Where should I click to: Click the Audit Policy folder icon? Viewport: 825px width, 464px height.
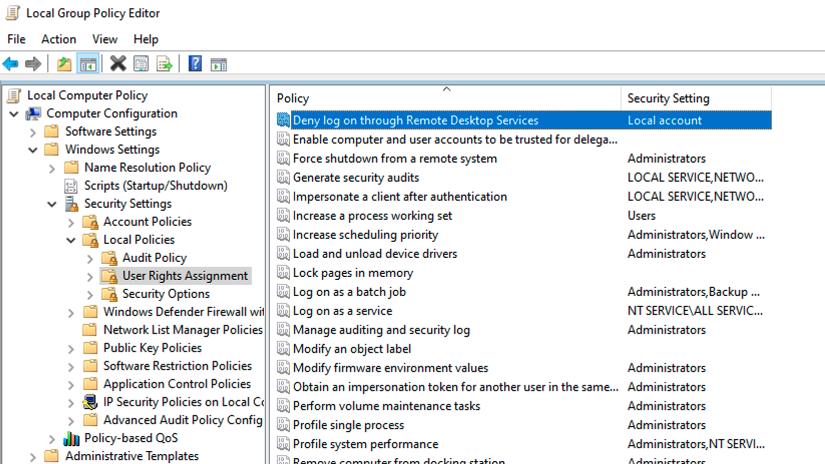tap(109, 258)
